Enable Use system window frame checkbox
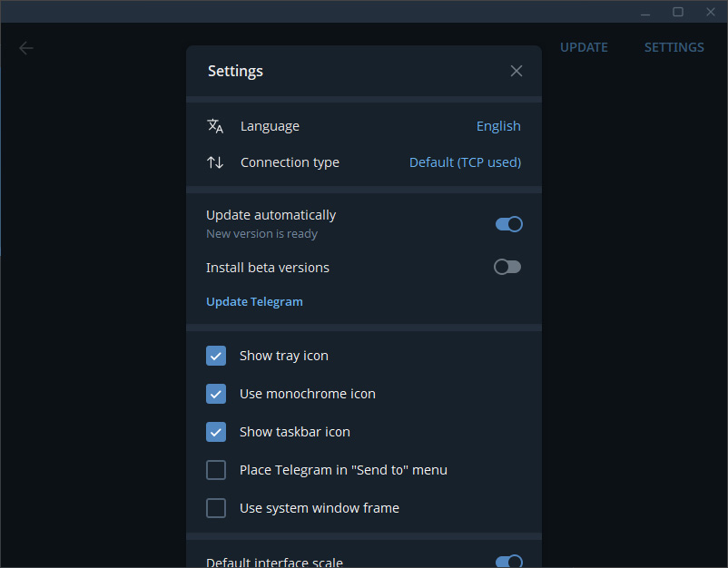Image resolution: width=728 pixels, height=568 pixels. tap(216, 508)
